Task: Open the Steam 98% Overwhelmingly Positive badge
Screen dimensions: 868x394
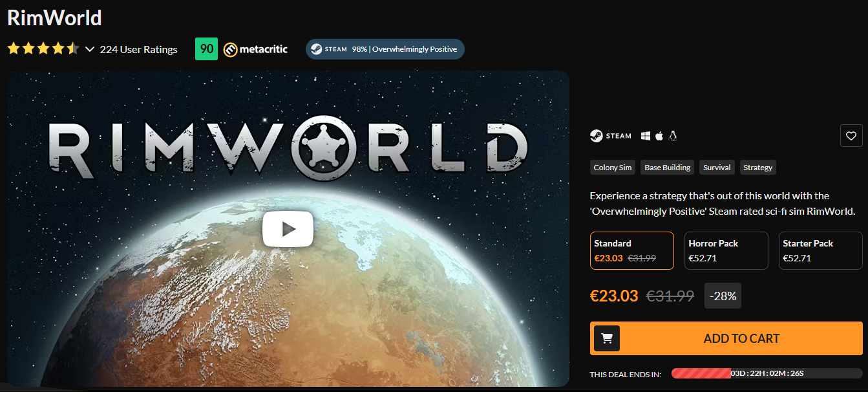Action: tap(385, 49)
